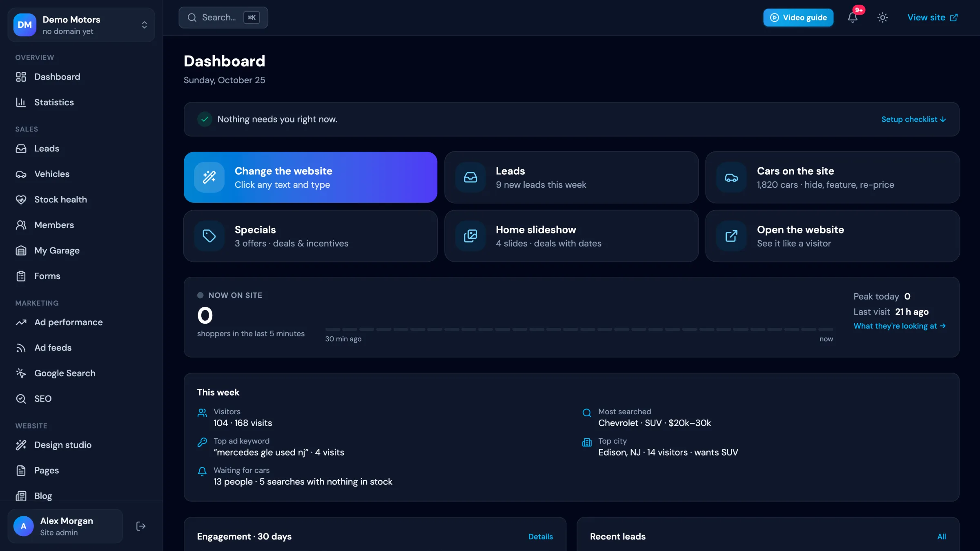Click the My Garage icon
980x551 pixels.
click(21, 251)
